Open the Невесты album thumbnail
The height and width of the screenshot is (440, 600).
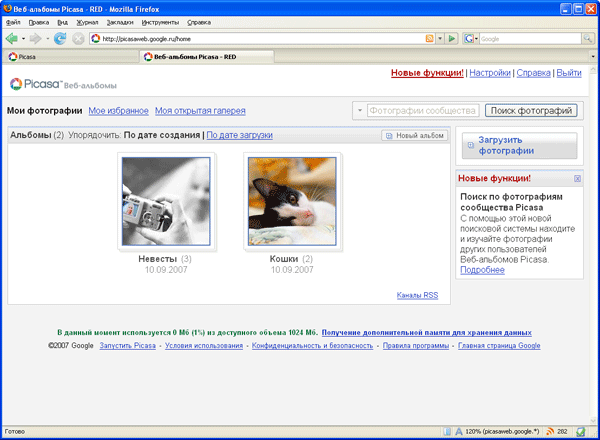click(166, 201)
